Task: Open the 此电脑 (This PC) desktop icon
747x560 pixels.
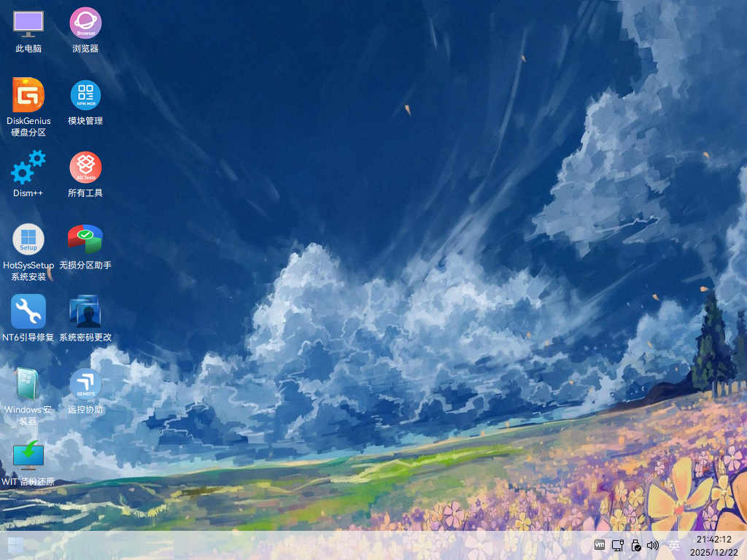Action: click(28, 23)
